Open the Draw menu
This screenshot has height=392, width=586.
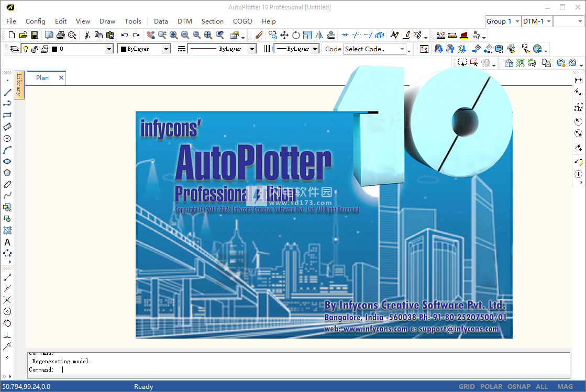[107, 21]
